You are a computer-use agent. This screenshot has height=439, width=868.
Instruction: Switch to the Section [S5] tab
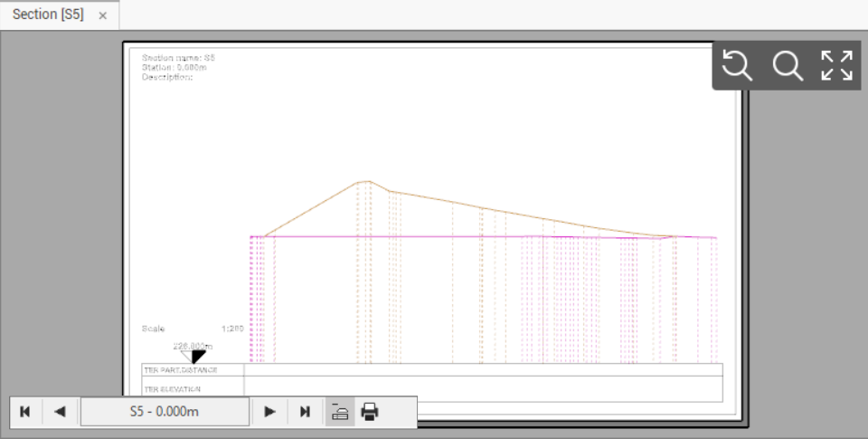tap(48, 15)
